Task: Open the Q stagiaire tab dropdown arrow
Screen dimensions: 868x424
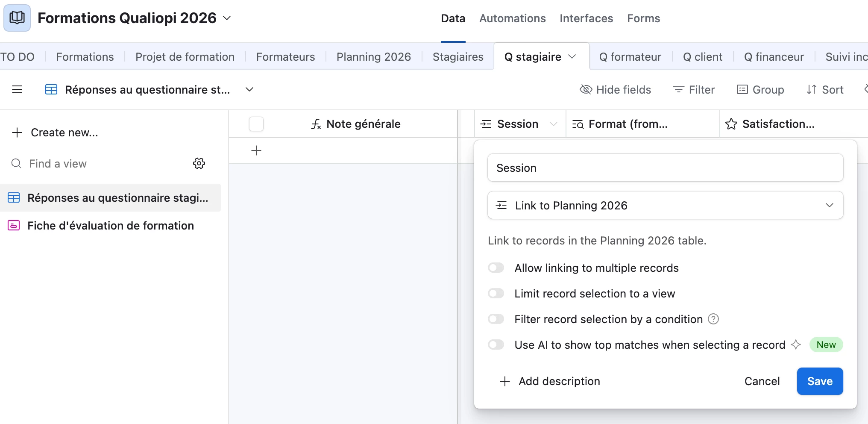Action: (572, 57)
